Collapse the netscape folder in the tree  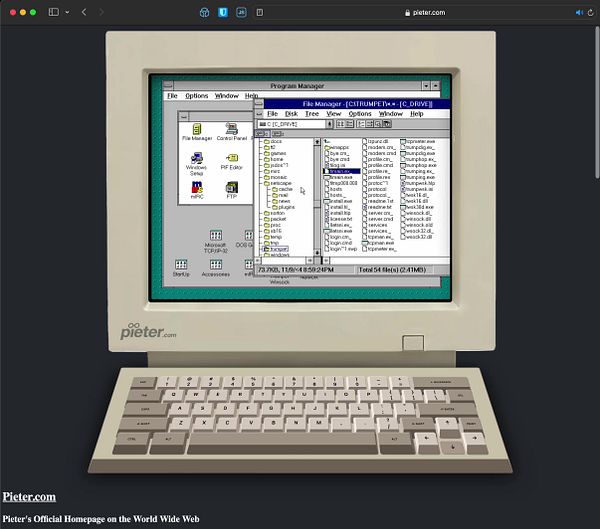[x=277, y=183]
